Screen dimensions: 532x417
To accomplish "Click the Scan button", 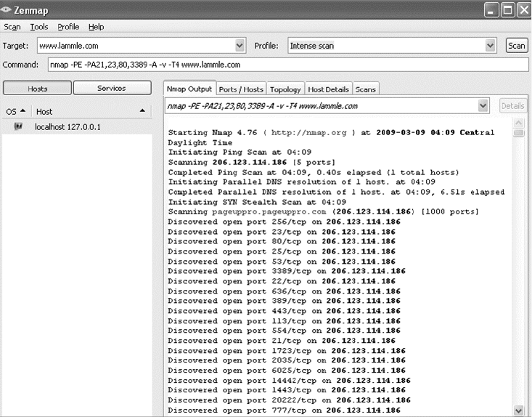I will click(517, 46).
